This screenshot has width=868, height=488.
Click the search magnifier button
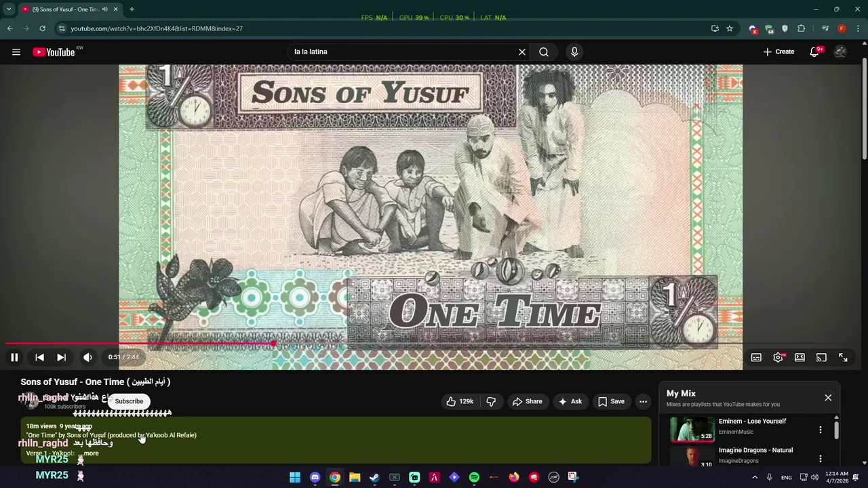[544, 52]
